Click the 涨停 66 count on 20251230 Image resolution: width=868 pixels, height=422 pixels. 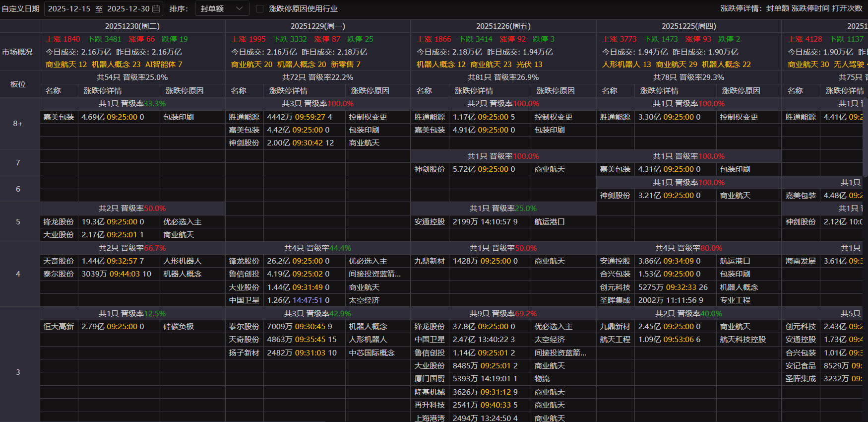(x=141, y=39)
